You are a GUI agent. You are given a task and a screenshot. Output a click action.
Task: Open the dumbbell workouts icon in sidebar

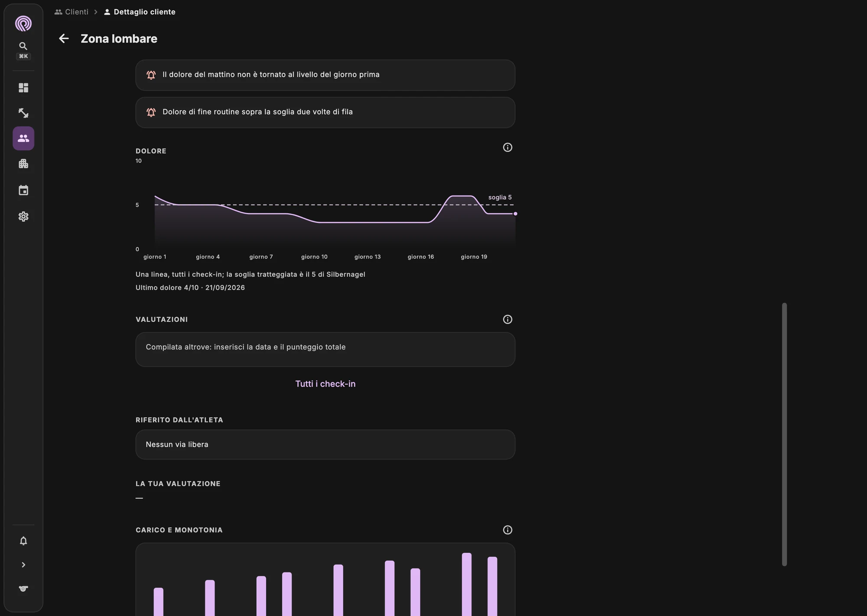point(23,113)
